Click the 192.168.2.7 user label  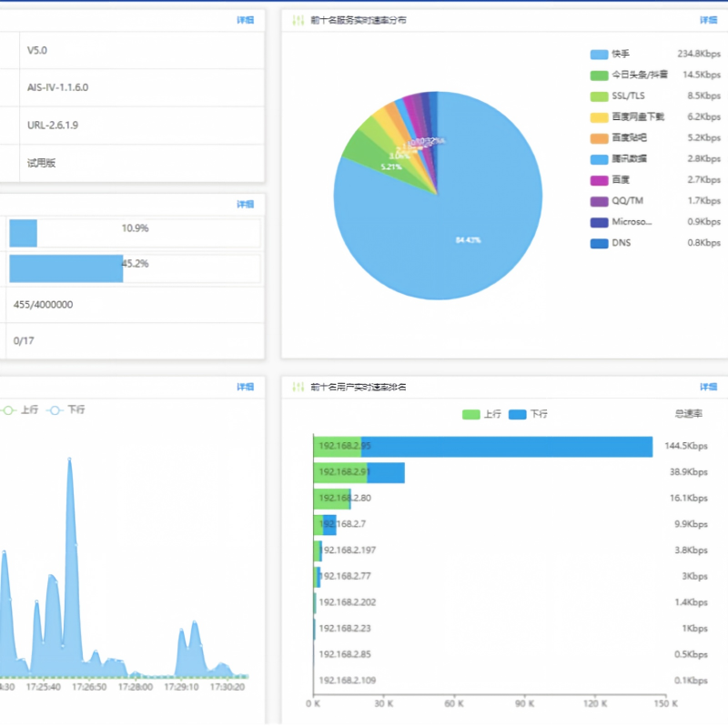click(x=343, y=524)
